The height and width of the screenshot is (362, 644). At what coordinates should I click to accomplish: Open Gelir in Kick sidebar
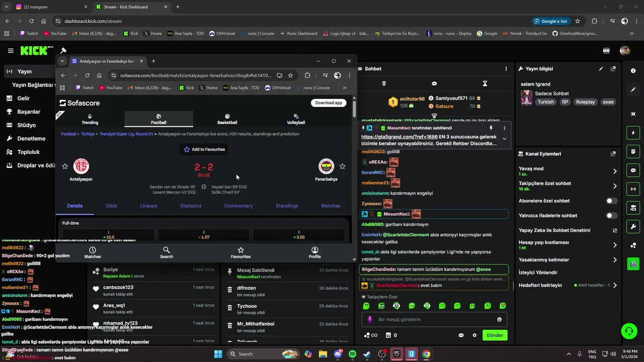click(x=23, y=99)
